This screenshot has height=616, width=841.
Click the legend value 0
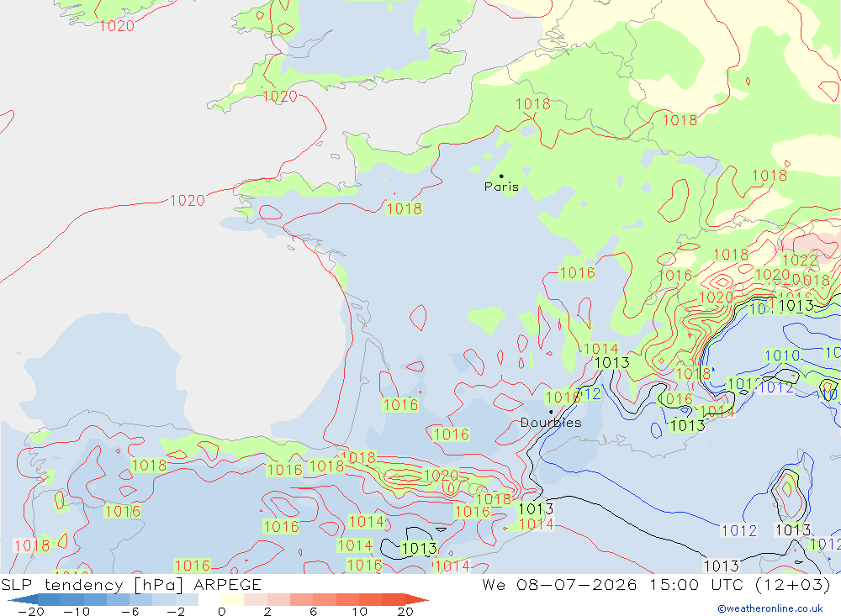coord(221,612)
